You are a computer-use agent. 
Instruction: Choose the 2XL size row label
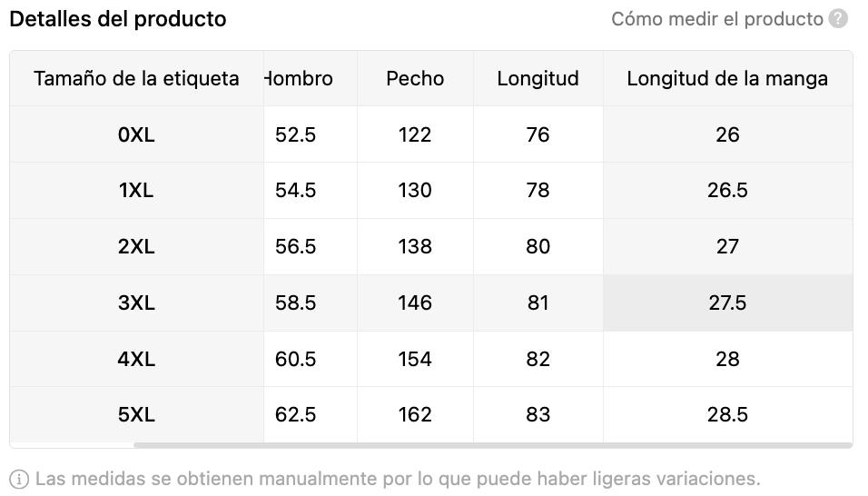click(x=136, y=247)
